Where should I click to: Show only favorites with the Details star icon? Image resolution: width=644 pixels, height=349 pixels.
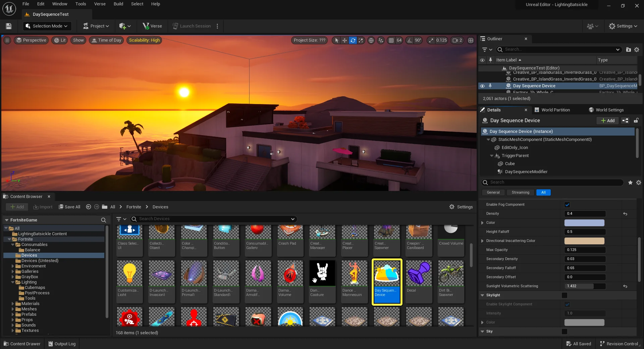click(630, 183)
